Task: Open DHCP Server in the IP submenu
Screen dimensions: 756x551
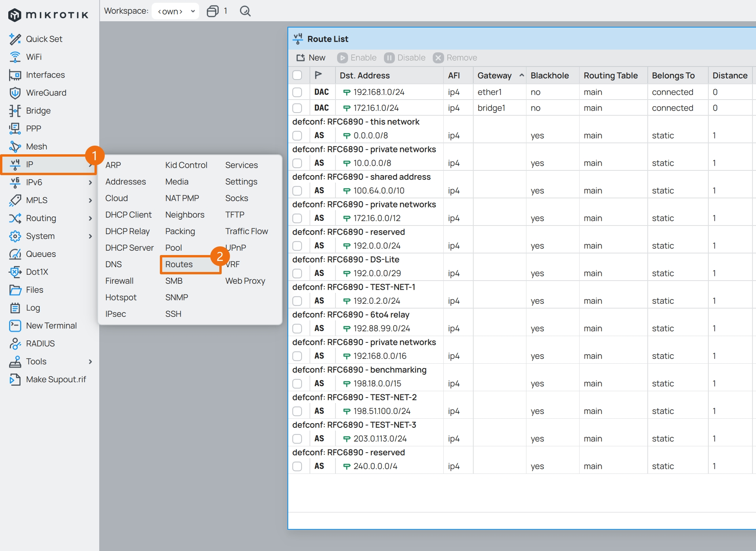Action: (x=129, y=248)
